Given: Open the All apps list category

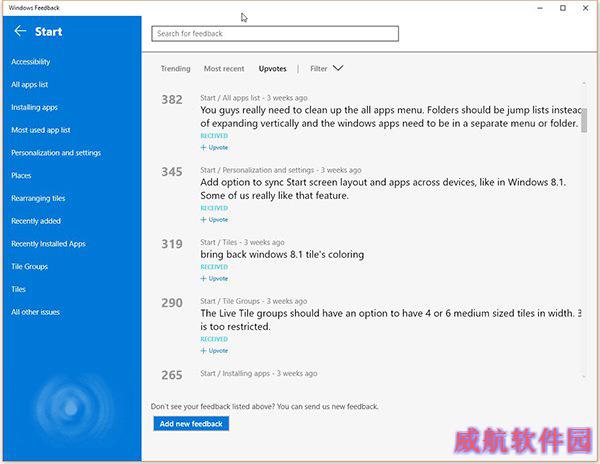Looking at the screenshot, I should tap(29, 85).
